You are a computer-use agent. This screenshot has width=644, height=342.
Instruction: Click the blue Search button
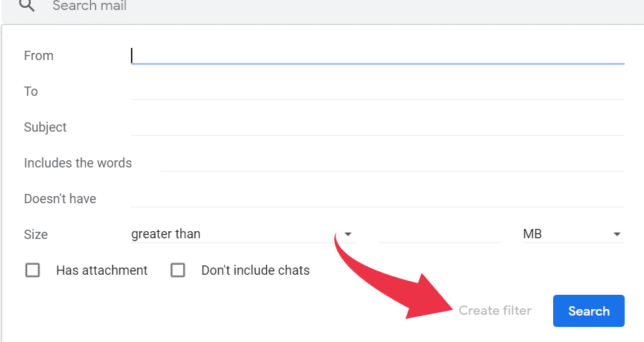click(x=589, y=311)
